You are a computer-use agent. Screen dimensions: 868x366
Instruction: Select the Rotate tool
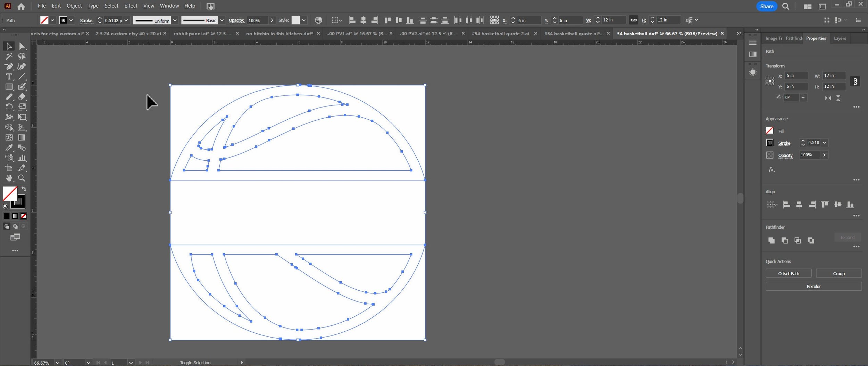coord(9,107)
